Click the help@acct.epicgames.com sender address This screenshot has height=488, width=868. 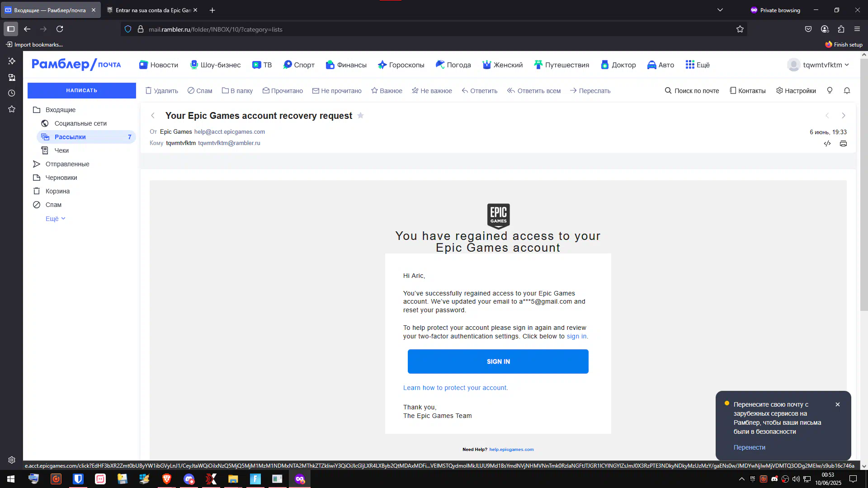pos(230,132)
